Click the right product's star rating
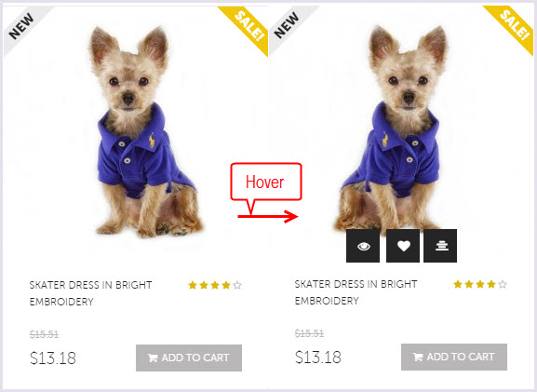Screen dimensions: 537x392 point(480,284)
